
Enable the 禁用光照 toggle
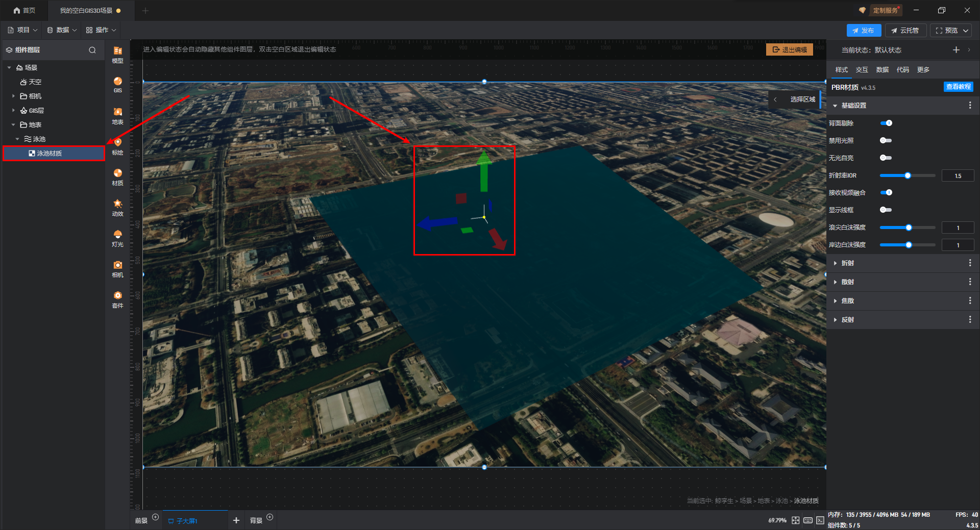[x=886, y=140]
